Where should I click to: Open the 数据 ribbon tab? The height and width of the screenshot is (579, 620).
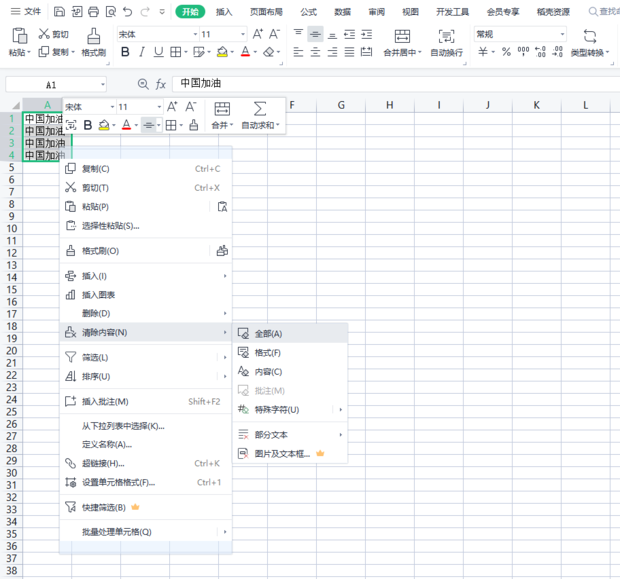tap(342, 12)
